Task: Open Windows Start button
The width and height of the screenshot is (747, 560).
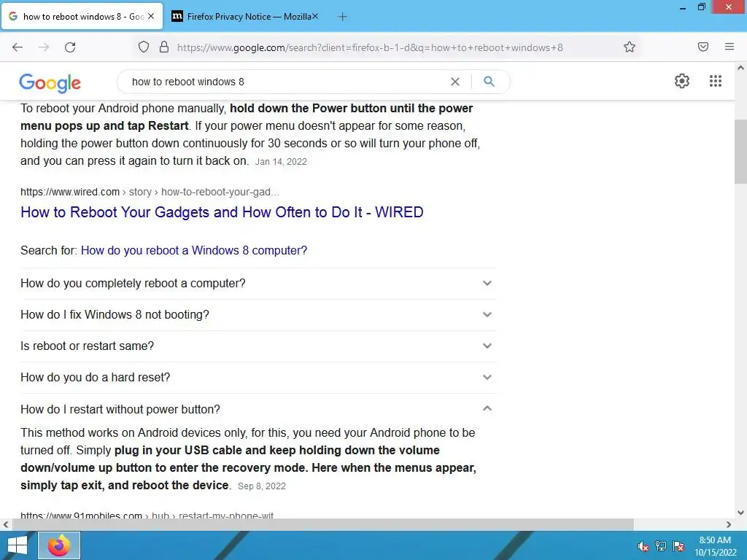Action: (x=18, y=545)
